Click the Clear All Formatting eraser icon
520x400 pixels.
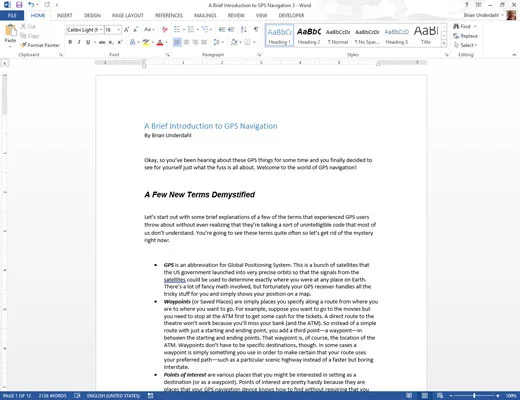pyautogui.click(x=165, y=30)
